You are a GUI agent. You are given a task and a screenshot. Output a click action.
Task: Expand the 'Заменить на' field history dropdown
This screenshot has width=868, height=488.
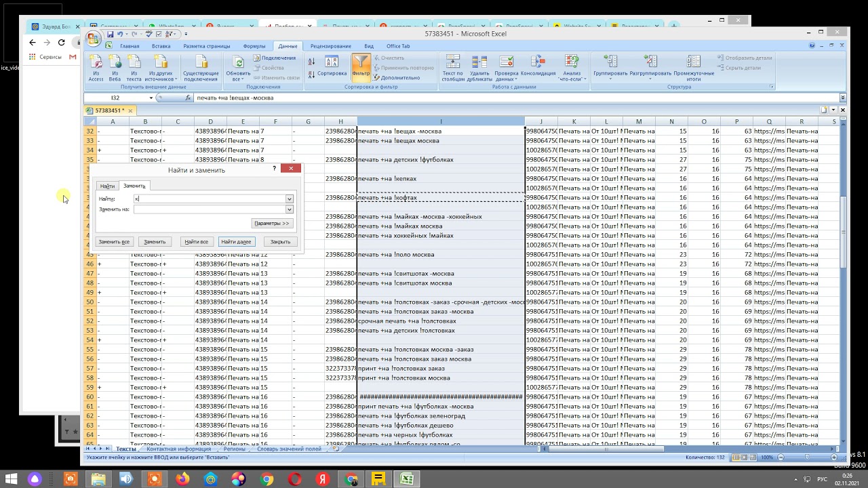(290, 209)
